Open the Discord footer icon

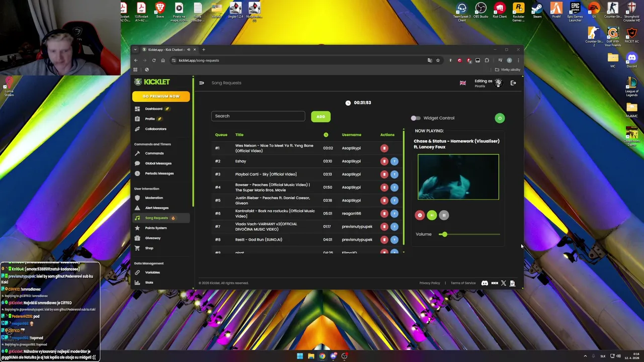pyautogui.click(x=485, y=283)
